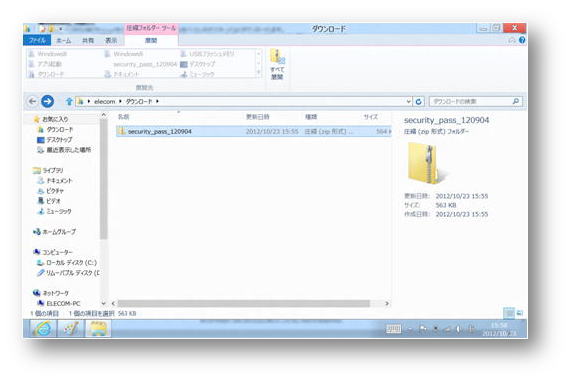The width and height of the screenshot is (570, 381).
Task: Select the security_pass_120904 zip file row
Action: [254, 131]
